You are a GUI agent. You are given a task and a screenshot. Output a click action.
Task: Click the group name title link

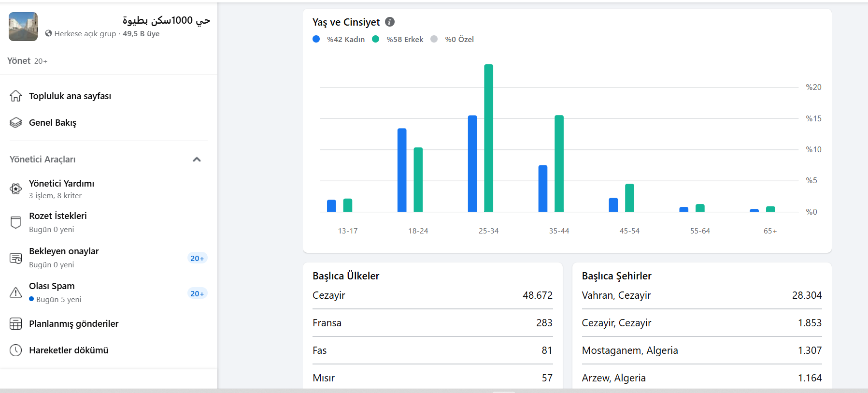[x=166, y=20]
